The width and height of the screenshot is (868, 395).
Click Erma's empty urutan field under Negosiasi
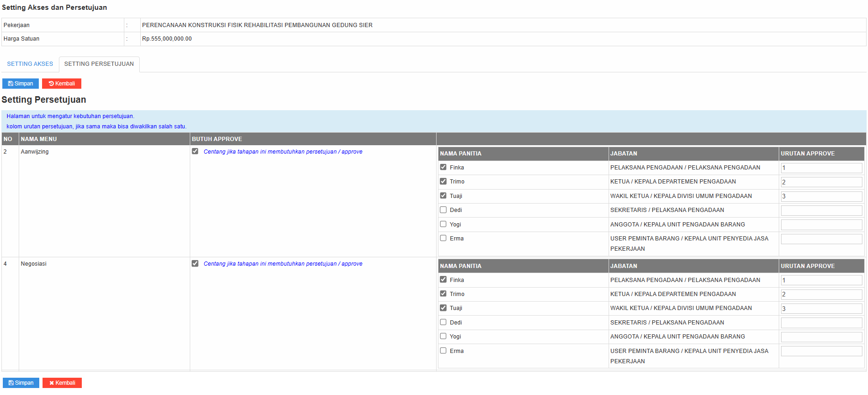(821, 351)
